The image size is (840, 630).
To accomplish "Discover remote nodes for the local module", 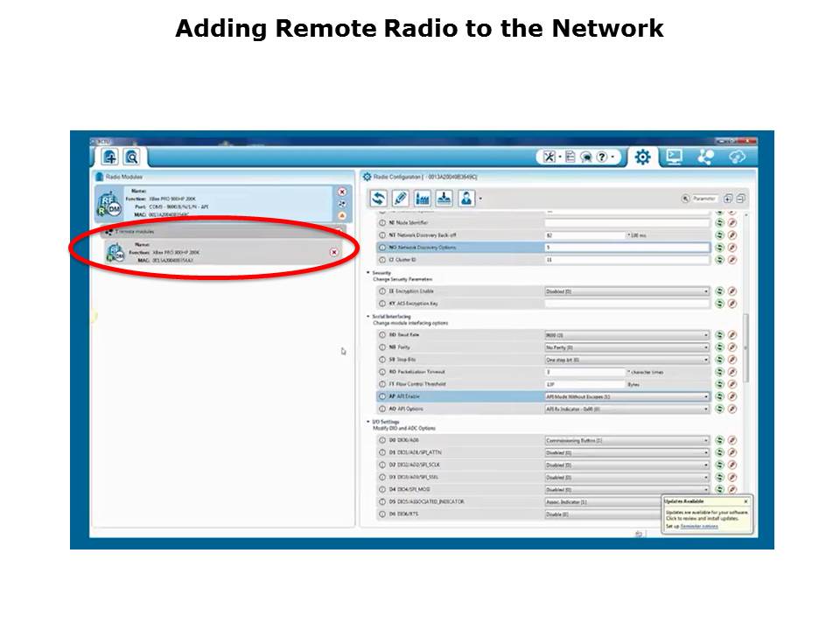I will click(x=341, y=204).
